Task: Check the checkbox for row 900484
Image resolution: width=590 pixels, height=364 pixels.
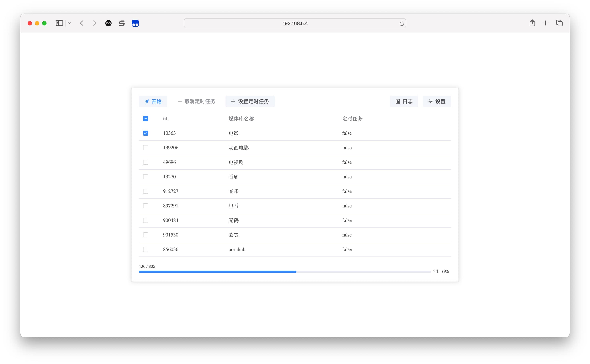Action: click(146, 220)
